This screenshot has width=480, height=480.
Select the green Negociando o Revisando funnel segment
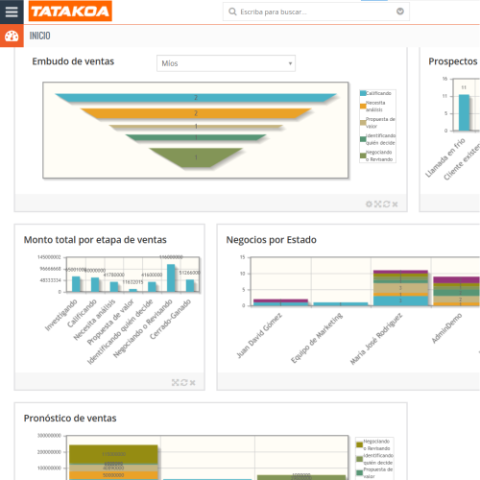(196, 157)
